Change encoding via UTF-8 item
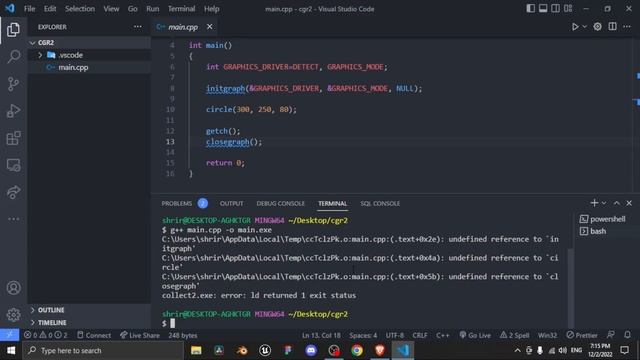The height and width of the screenshot is (360, 640). click(395, 335)
